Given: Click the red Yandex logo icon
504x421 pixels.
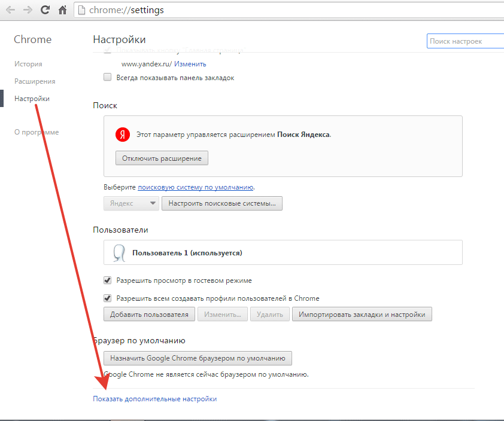Looking at the screenshot, I should 123,134.
